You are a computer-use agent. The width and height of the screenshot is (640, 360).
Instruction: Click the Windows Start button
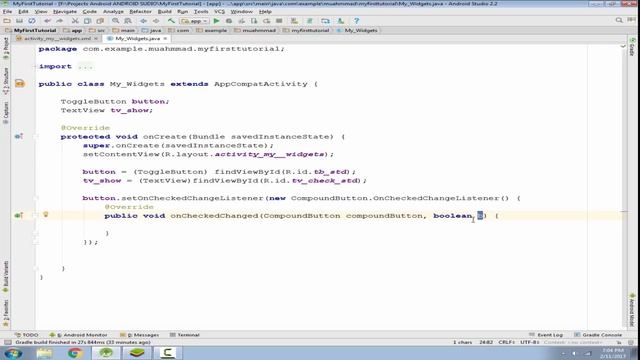(x=13, y=353)
